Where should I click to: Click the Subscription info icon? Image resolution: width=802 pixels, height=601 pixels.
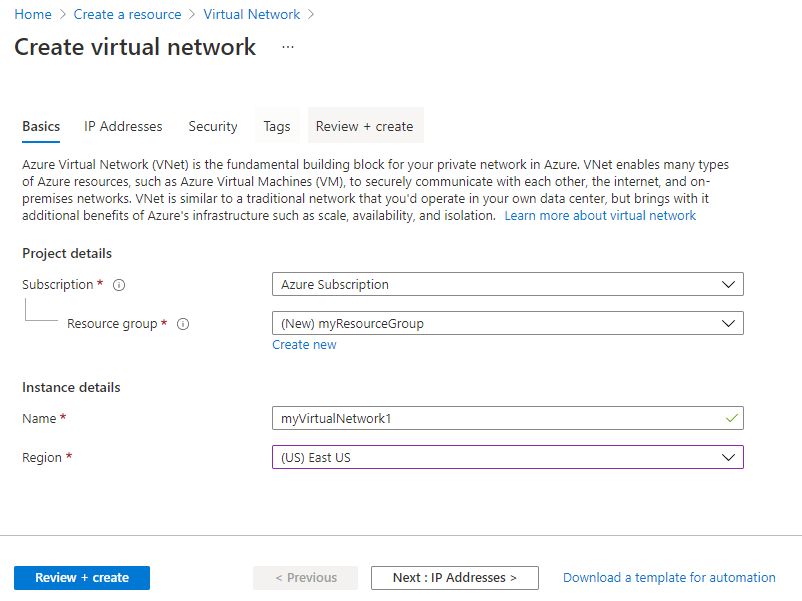(x=119, y=285)
